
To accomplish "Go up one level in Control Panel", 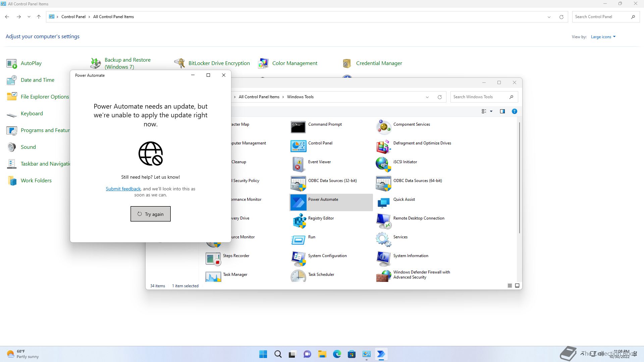I will [x=39, y=17].
